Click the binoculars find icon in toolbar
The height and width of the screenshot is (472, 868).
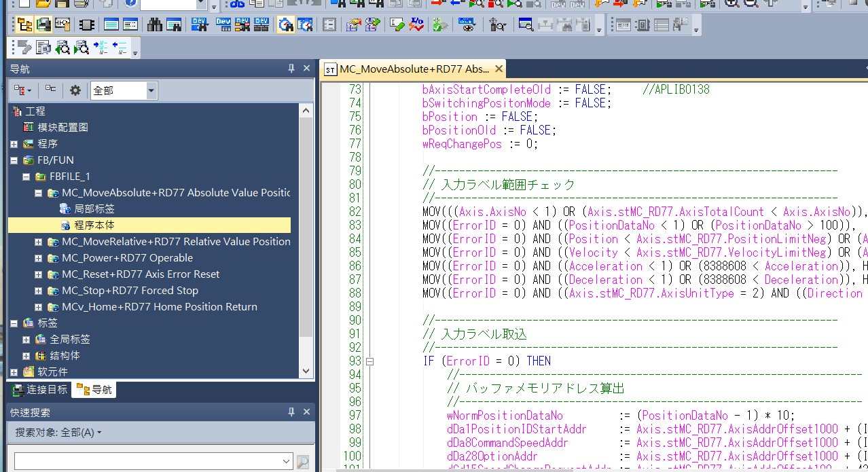point(154,25)
